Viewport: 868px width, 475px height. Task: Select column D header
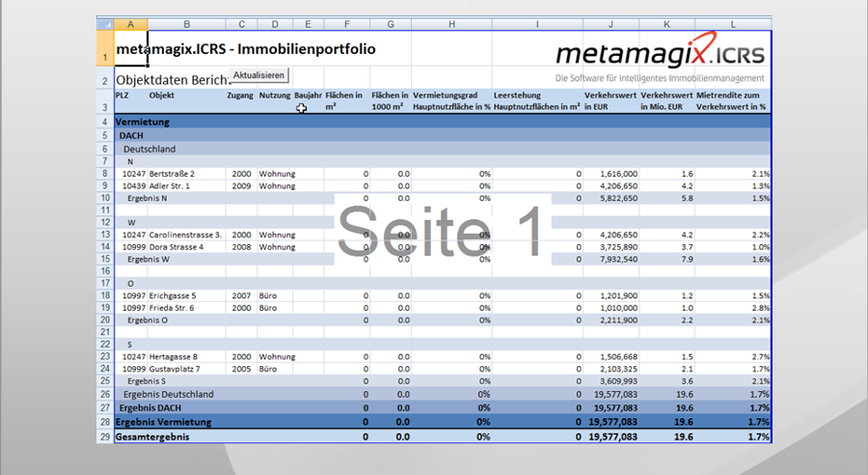point(275,24)
